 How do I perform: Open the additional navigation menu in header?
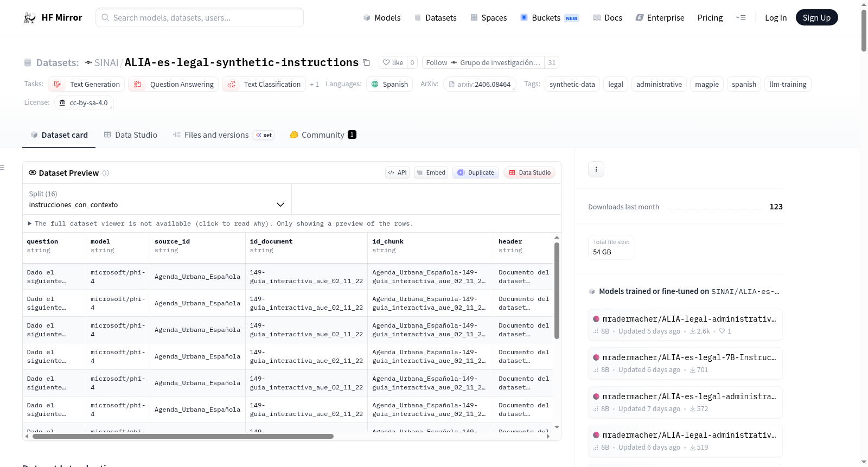click(741, 18)
